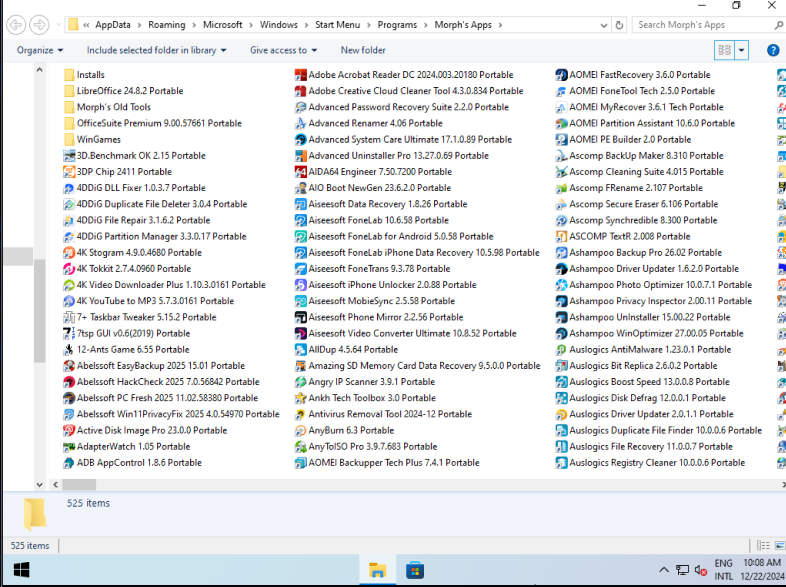Select Auslogics Registry Cleaner 10.0.0.6 Portable

(651, 463)
